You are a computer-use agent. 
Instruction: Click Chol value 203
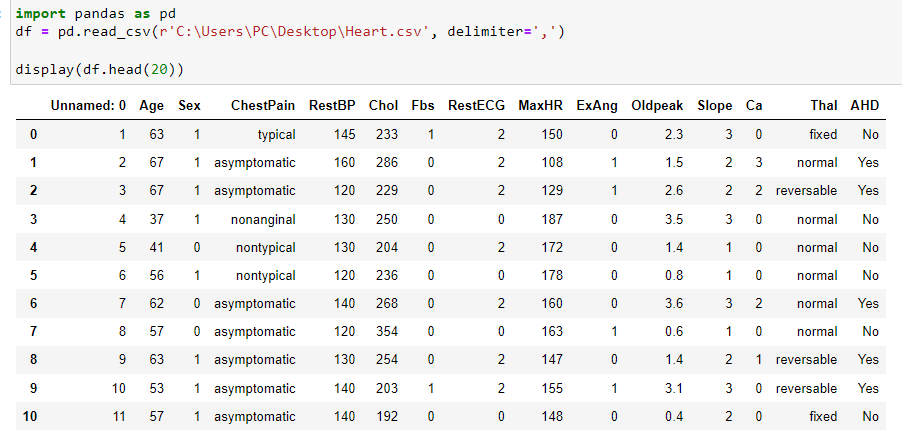[x=387, y=389]
